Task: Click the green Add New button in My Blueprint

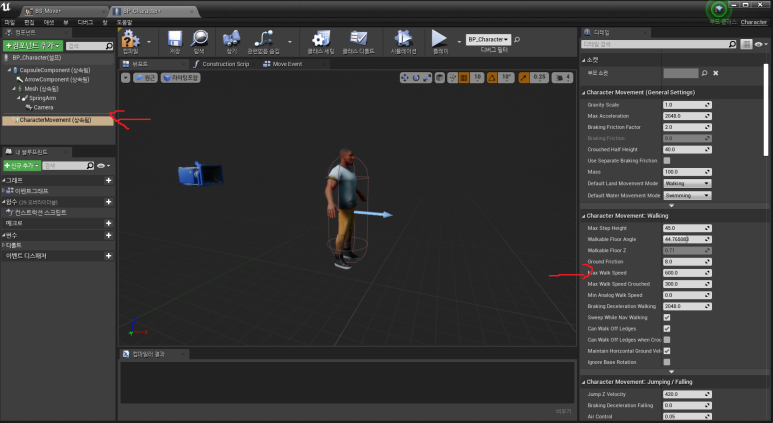Action: 22,166
